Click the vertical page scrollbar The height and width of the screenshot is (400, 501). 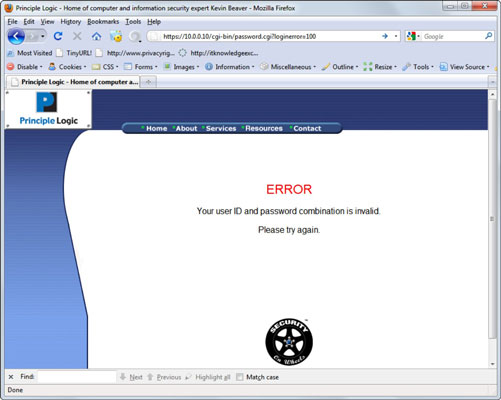(x=492, y=219)
